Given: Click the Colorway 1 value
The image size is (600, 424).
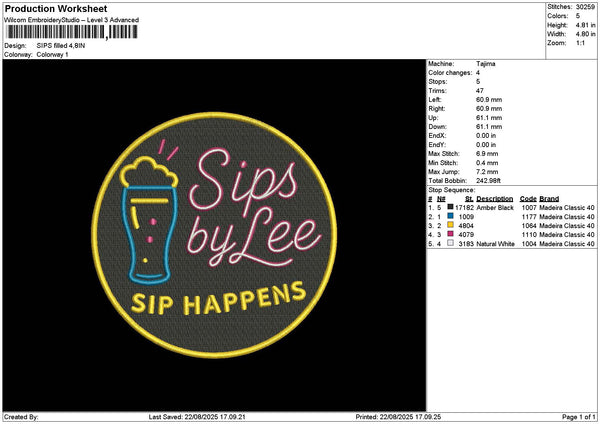Looking at the screenshot, I should (x=52, y=55).
